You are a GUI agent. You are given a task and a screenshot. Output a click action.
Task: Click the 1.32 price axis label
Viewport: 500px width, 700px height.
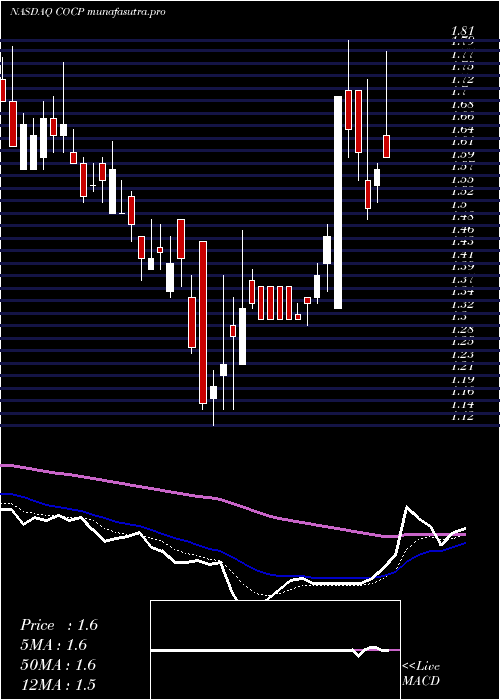[462, 305]
